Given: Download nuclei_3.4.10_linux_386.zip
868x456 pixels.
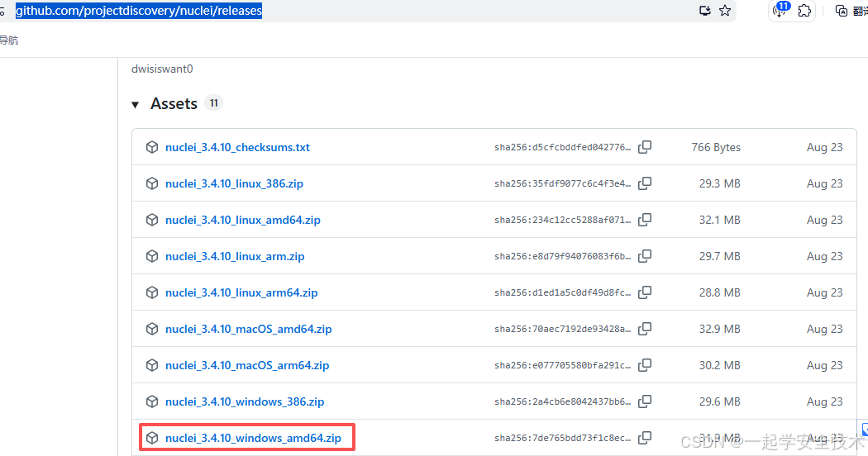Looking at the screenshot, I should [x=234, y=183].
